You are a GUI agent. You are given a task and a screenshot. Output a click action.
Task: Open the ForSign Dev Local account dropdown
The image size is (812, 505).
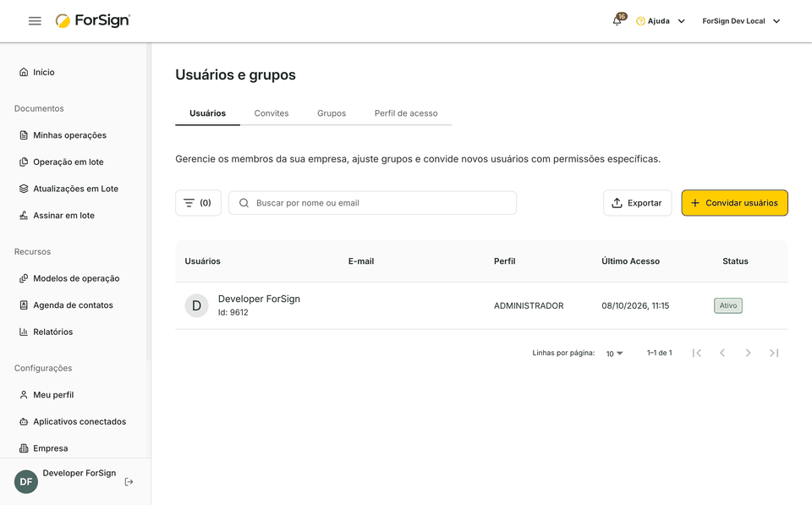tap(741, 21)
